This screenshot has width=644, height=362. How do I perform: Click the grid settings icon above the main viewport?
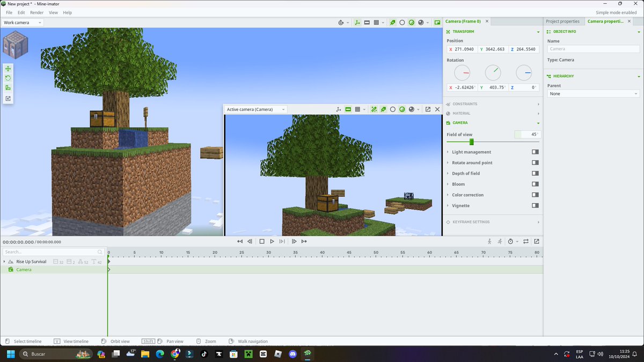[x=376, y=22]
